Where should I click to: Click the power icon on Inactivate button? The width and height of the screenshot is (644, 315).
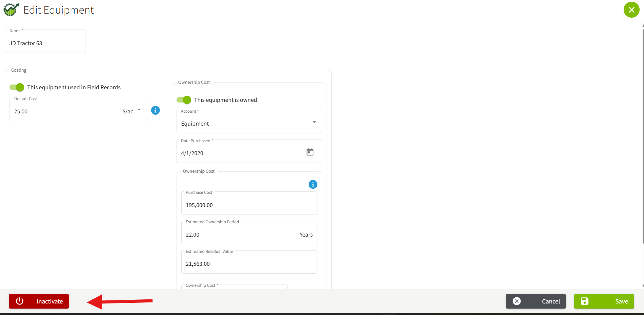click(20, 301)
